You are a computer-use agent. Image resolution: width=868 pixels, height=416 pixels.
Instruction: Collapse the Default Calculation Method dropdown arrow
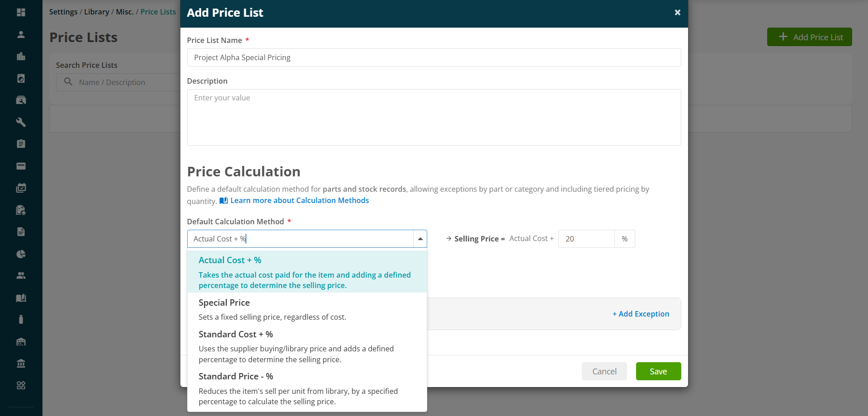click(420, 239)
